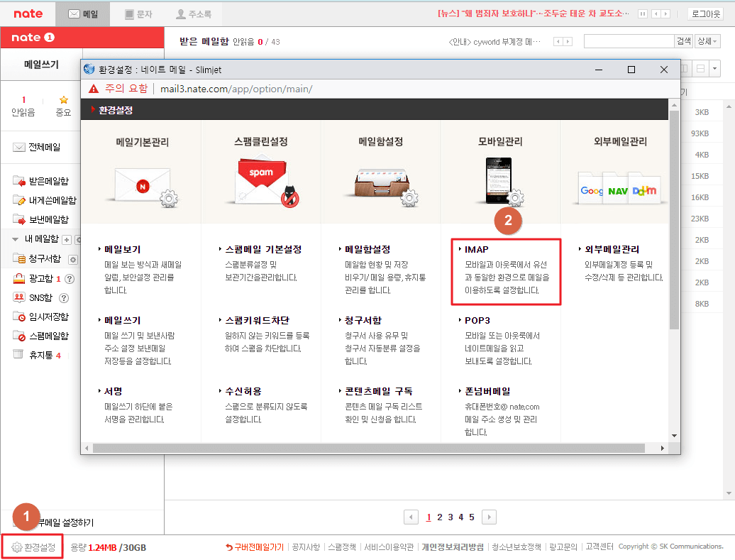
Task: Open the 스팸키워드차단 link
Action: (x=257, y=320)
